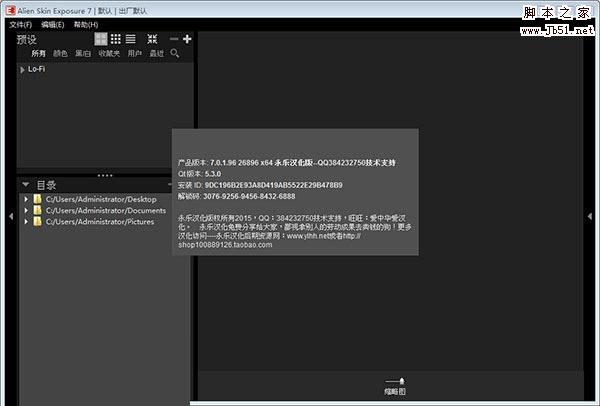Increase preset thumbnail size with plus
Viewport: 600px width, 406px height.
point(187,39)
